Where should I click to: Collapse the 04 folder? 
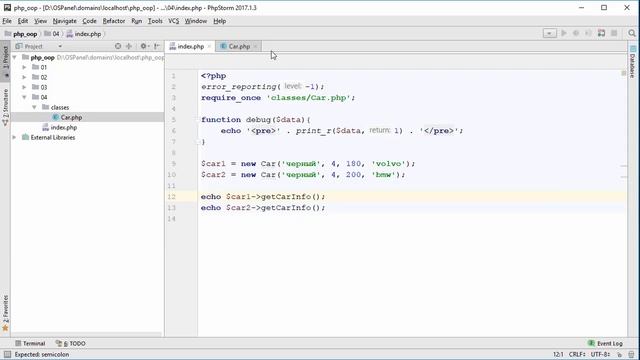pos(24,97)
